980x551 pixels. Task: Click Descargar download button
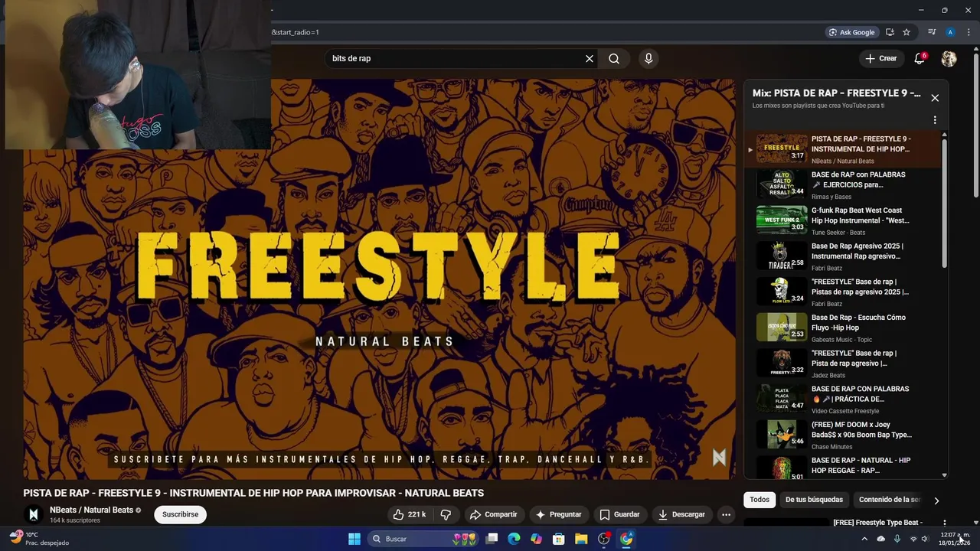[x=681, y=514]
